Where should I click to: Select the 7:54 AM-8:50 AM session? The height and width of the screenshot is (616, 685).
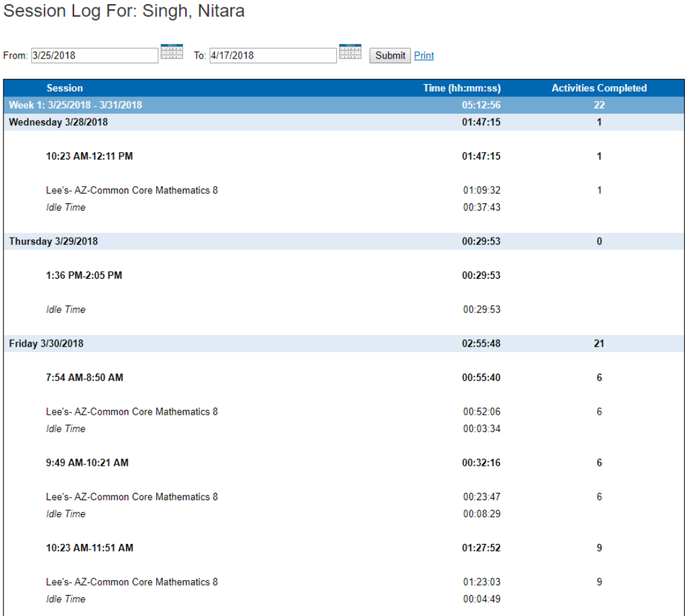tap(84, 377)
